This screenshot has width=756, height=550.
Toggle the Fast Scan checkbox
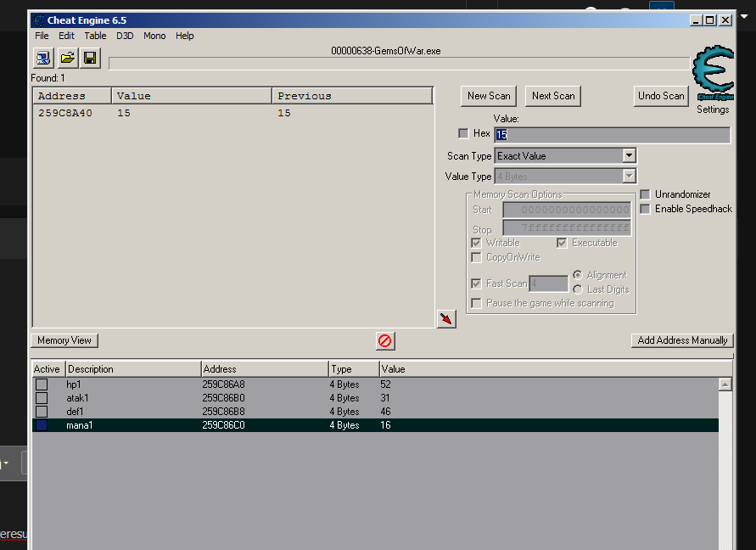tap(476, 283)
